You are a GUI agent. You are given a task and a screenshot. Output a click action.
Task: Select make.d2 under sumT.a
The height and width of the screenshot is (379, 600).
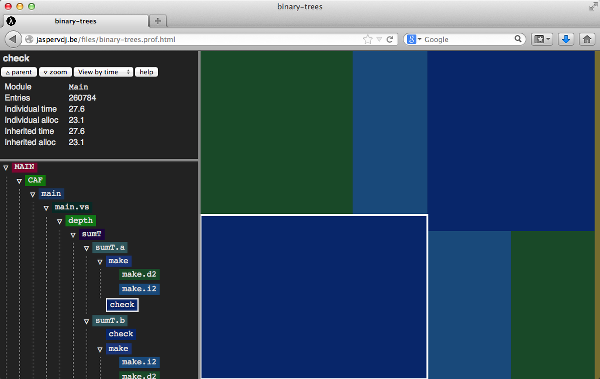point(139,274)
